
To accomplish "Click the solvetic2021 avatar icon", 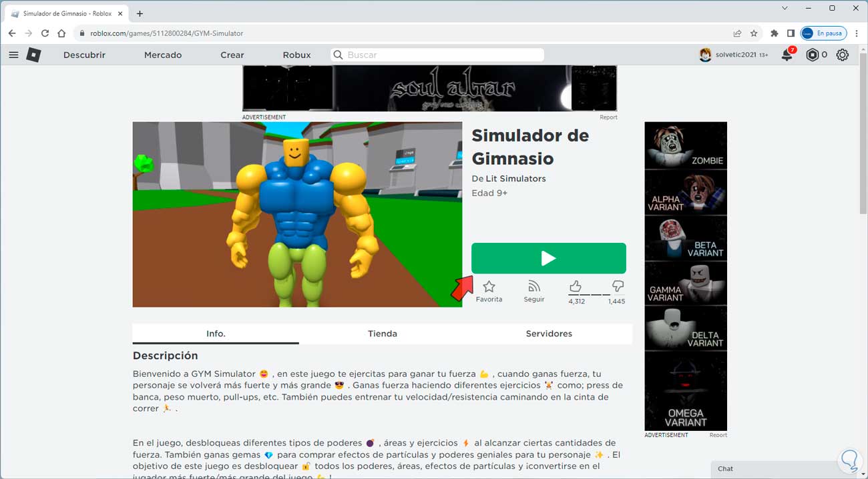I will point(705,55).
